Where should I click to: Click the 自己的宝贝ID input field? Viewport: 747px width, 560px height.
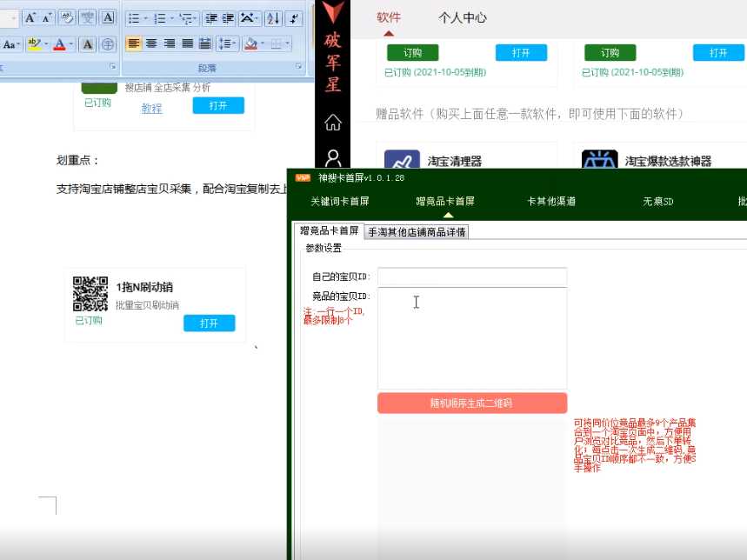click(472, 277)
